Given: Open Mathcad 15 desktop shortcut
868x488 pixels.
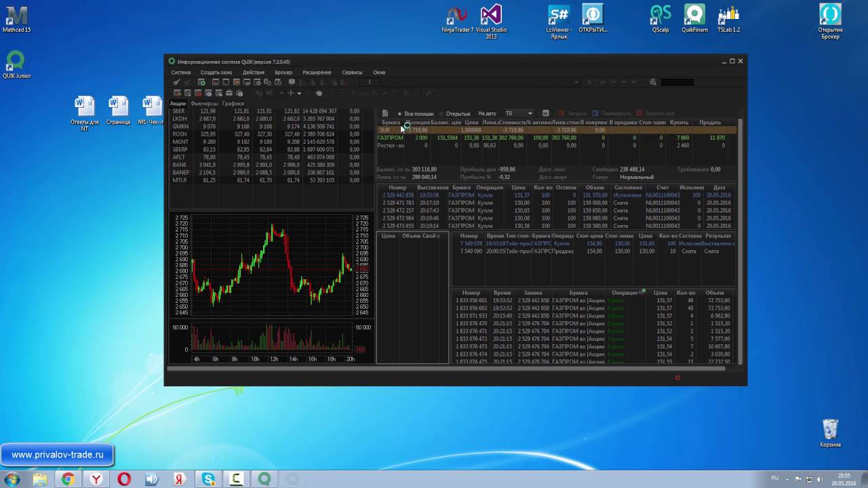Looking at the screenshot, I should click(x=16, y=20).
